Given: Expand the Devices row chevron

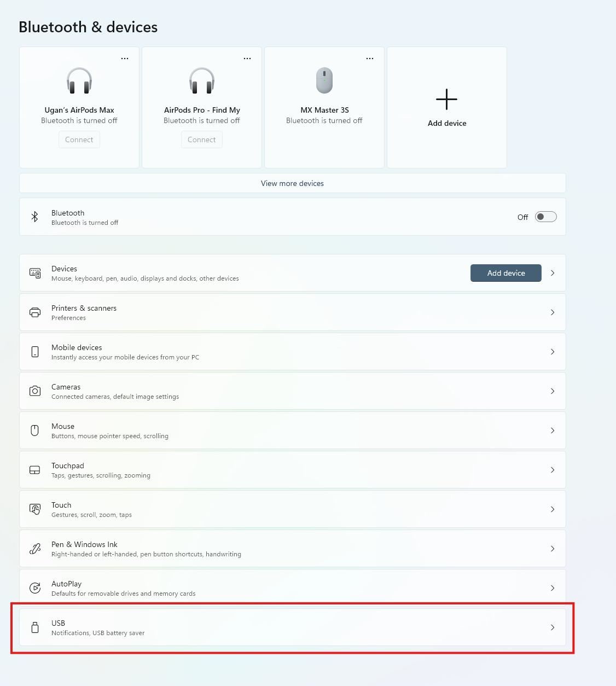Looking at the screenshot, I should click(x=553, y=273).
